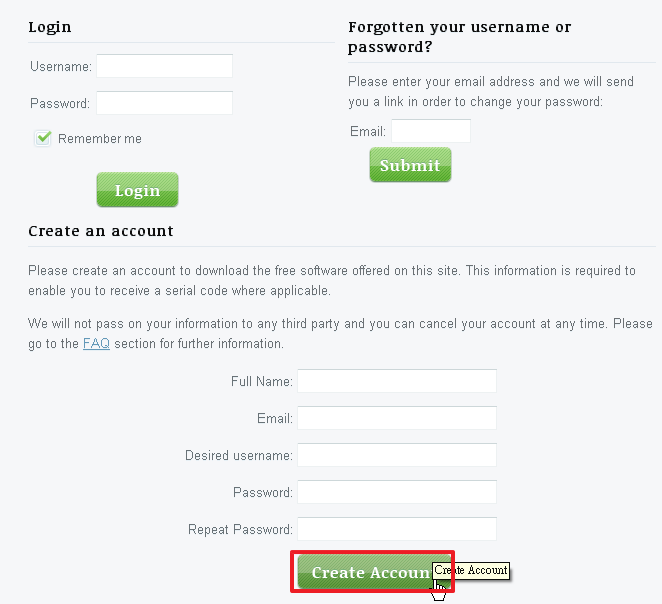This screenshot has height=604, width=662.
Task: Click the green Submit button
Action: click(x=410, y=165)
